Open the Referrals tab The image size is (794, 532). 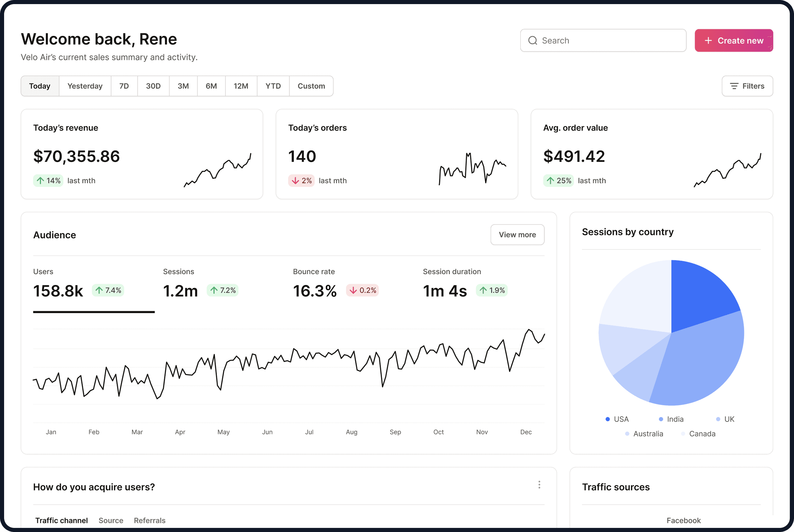(x=149, y=520)
